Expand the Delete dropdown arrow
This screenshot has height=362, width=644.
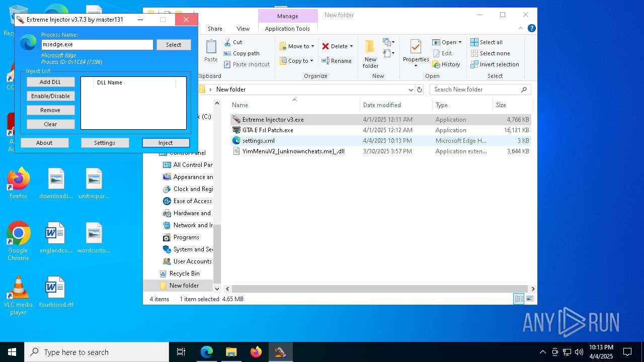coord(351,46)
